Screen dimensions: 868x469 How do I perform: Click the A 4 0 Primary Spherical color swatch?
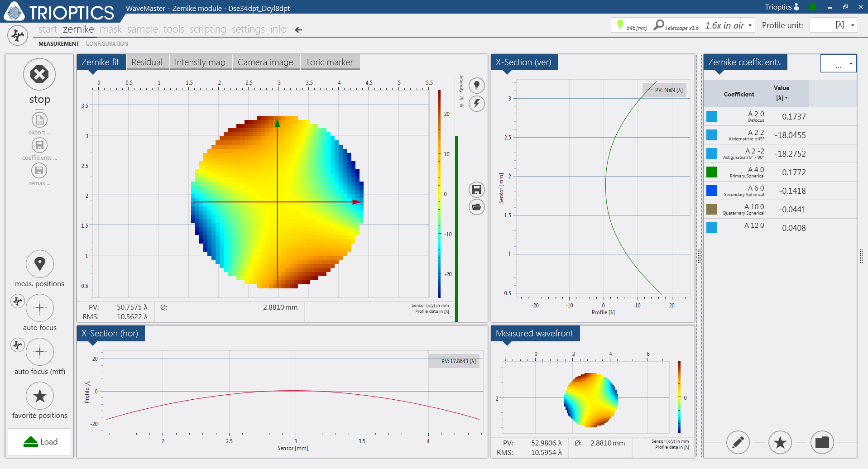[x=712, y=172]
